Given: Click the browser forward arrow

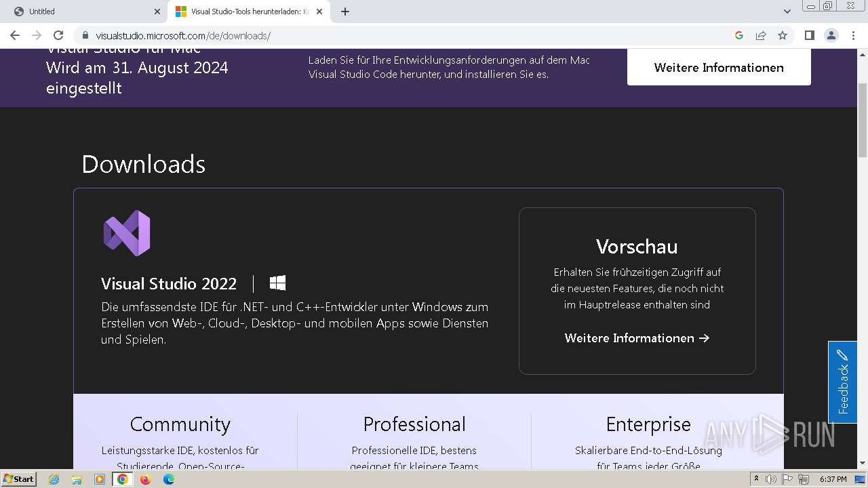Looking at the screenshot, I should click(x=37, y=35).
